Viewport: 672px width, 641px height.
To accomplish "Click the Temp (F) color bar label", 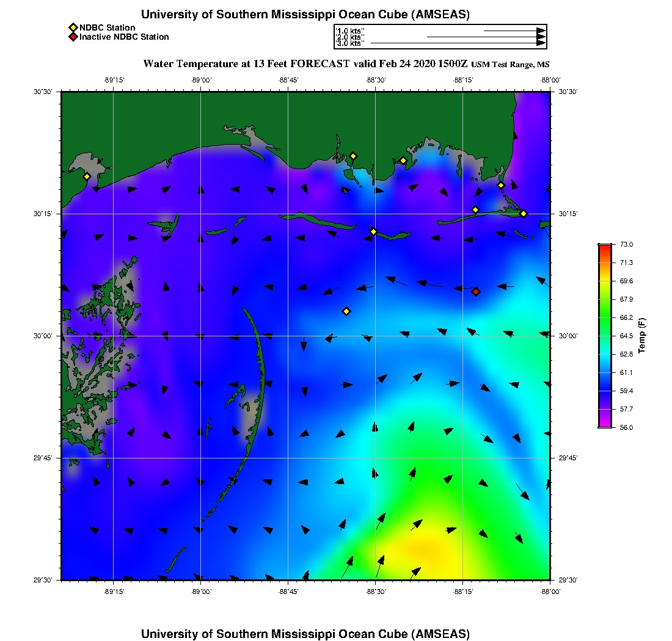I will [x=641, y=336].
